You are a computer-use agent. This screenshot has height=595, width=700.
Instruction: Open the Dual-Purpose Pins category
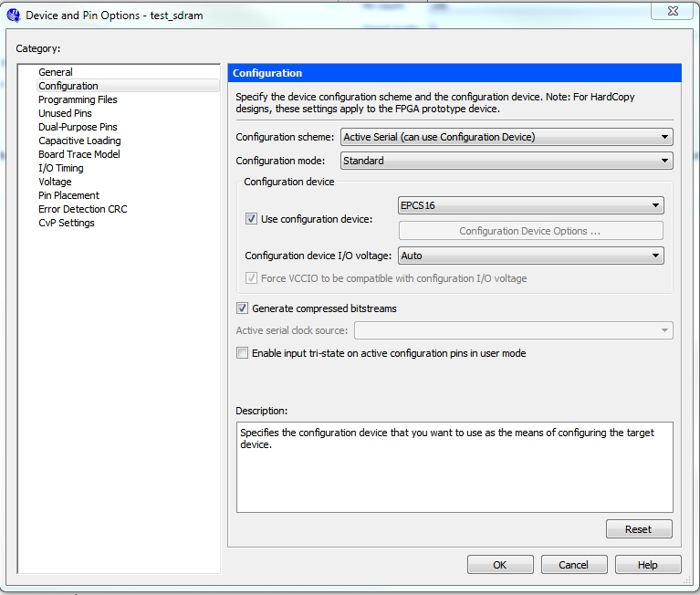coord(78,127)
